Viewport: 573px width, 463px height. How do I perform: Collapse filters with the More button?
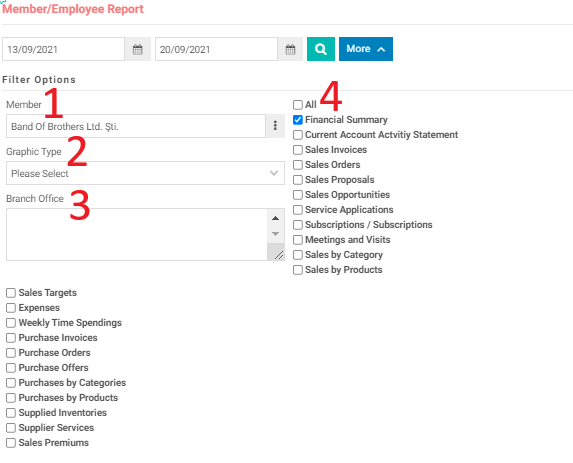(x=366, y=49)
